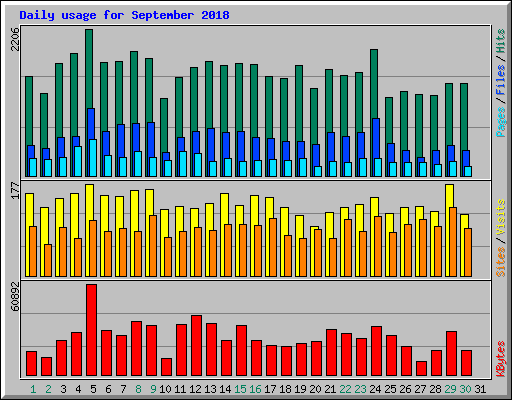Viewport: 512px width, 400px height.
Task: Click day label 7 on the x-axis
Action: click(123, 389)
